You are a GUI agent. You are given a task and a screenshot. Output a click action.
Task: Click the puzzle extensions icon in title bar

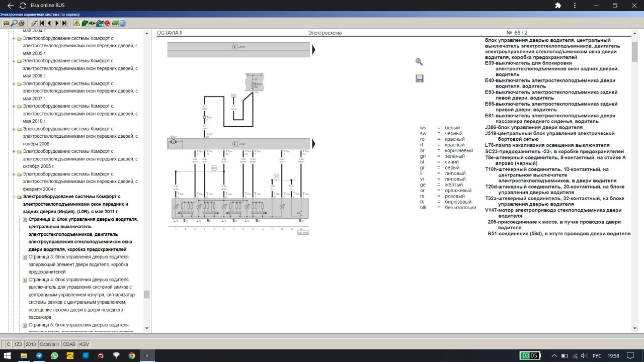558,6
